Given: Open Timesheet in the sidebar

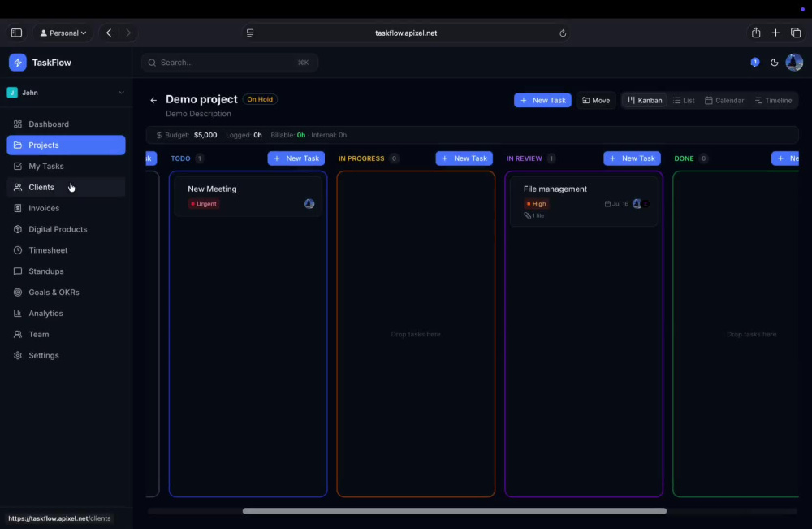Looking at the screenshot, I should [x=66, y=250].
